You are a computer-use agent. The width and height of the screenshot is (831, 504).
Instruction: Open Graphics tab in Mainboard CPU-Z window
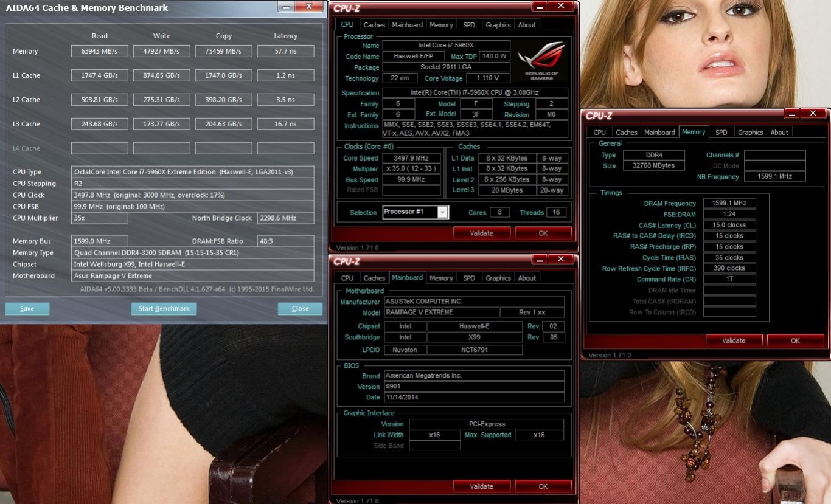point(498,278)
